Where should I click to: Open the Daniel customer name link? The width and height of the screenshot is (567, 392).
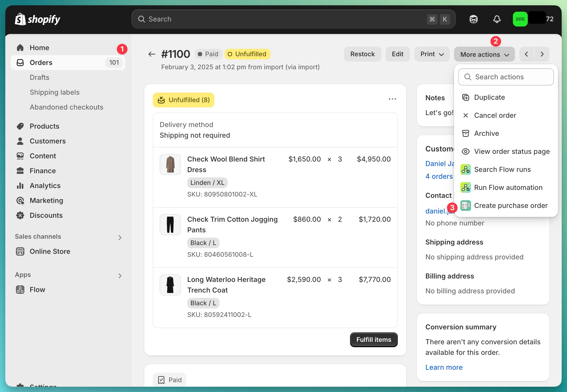pyautogui.click(x=440, y=164)
